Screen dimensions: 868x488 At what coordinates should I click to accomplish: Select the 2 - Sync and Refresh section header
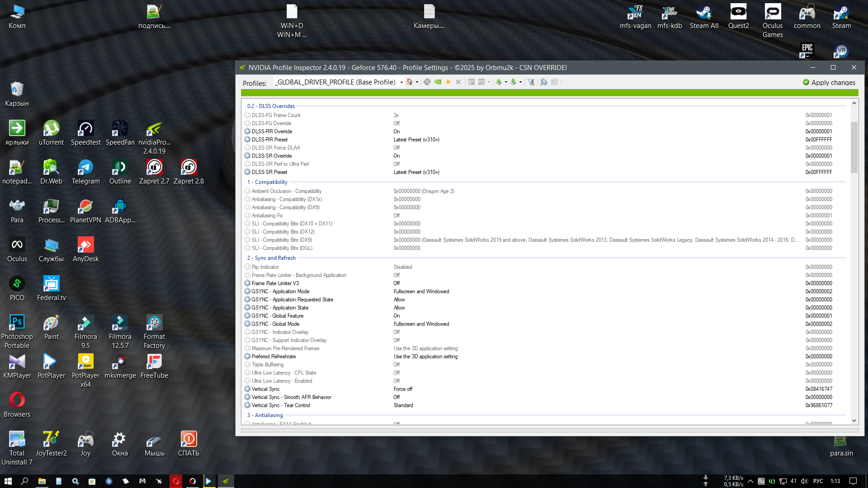[x=271, y=258]
